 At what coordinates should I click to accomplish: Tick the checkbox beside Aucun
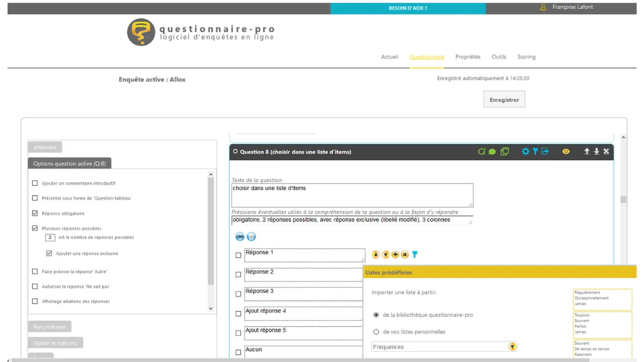click(238, 352)
